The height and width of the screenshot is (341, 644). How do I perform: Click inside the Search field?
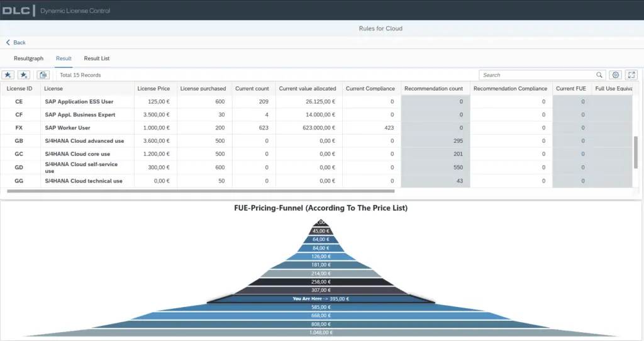[x=537, y=75]
